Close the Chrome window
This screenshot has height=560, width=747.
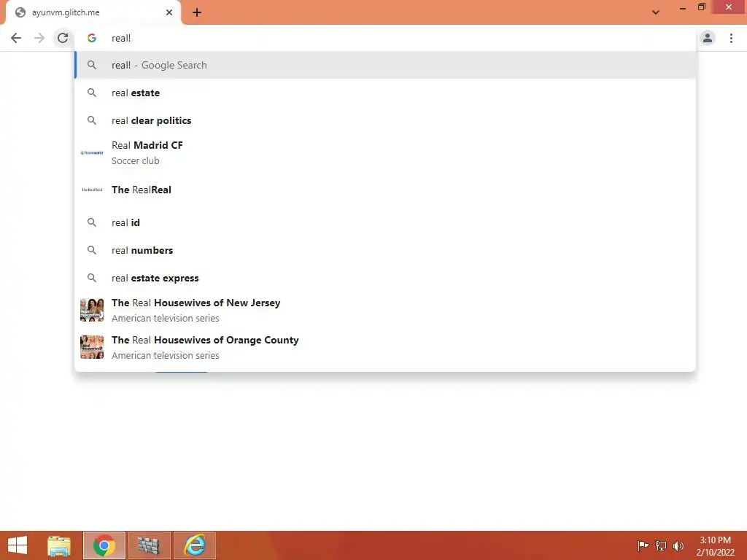[729, 7]
